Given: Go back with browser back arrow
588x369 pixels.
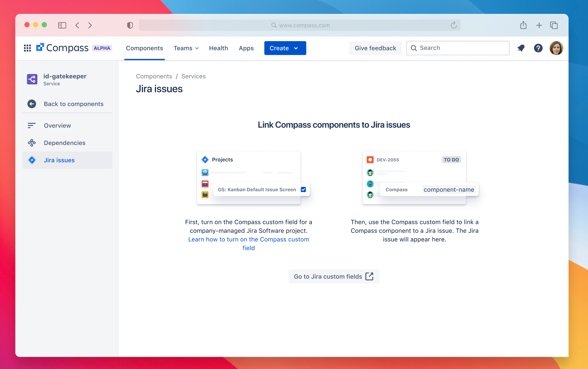Looking at the screenshot, I should click(77, 25).
